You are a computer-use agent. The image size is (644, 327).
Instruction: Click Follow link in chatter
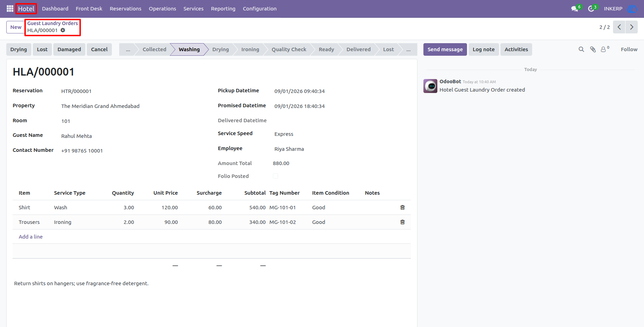click(x=629, y=49)
